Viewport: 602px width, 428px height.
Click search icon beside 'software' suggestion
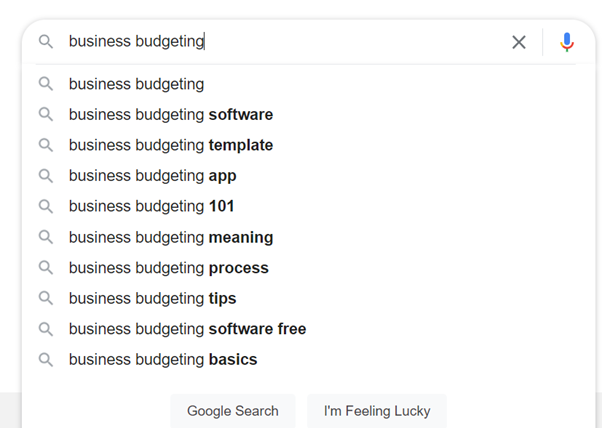click(x=45, y=115)
